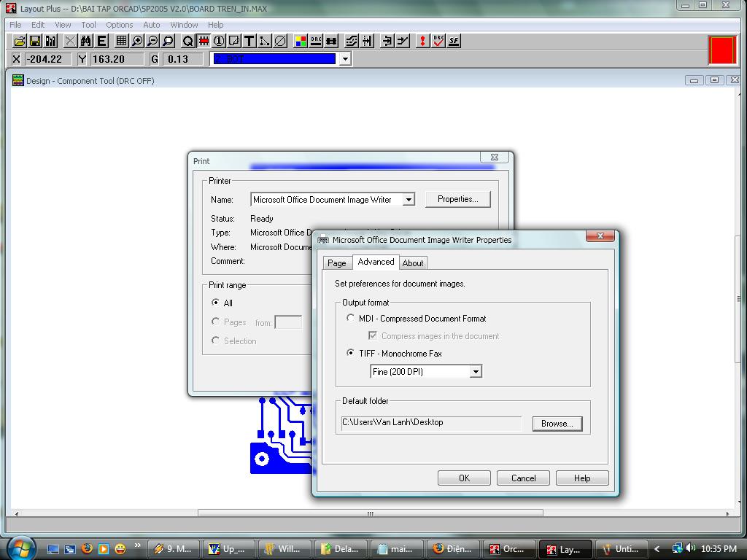Click OK in Image Writer Properties
Viewport: 747px width, 560px height.
(x=464, y=478)
